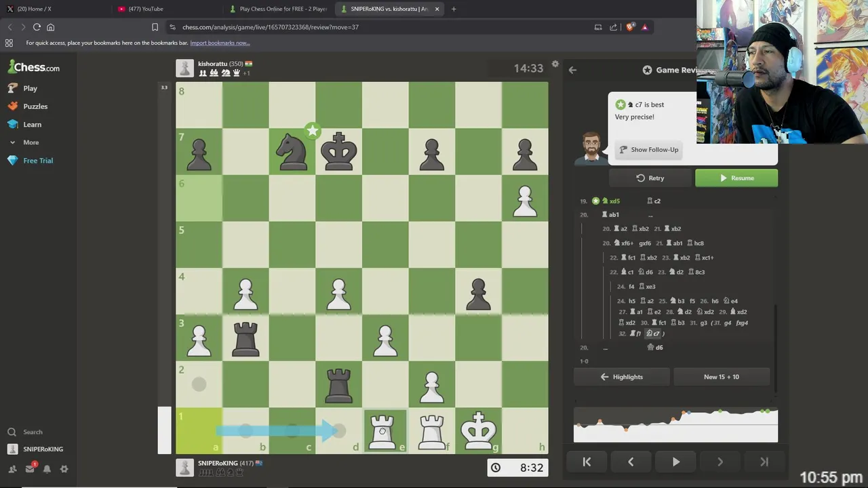Open notifications bell icon
This screenshot has width=868, height=488.
(x=47, y=469)
